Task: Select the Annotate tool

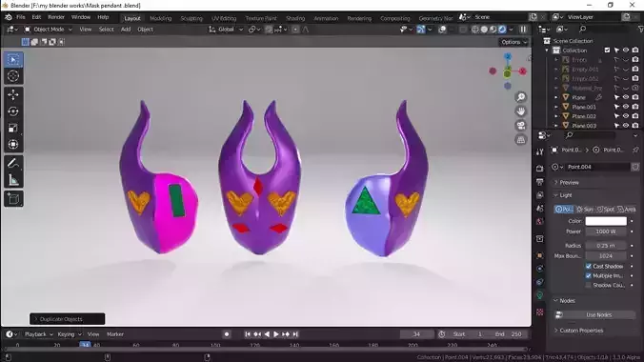Action: 13,163
